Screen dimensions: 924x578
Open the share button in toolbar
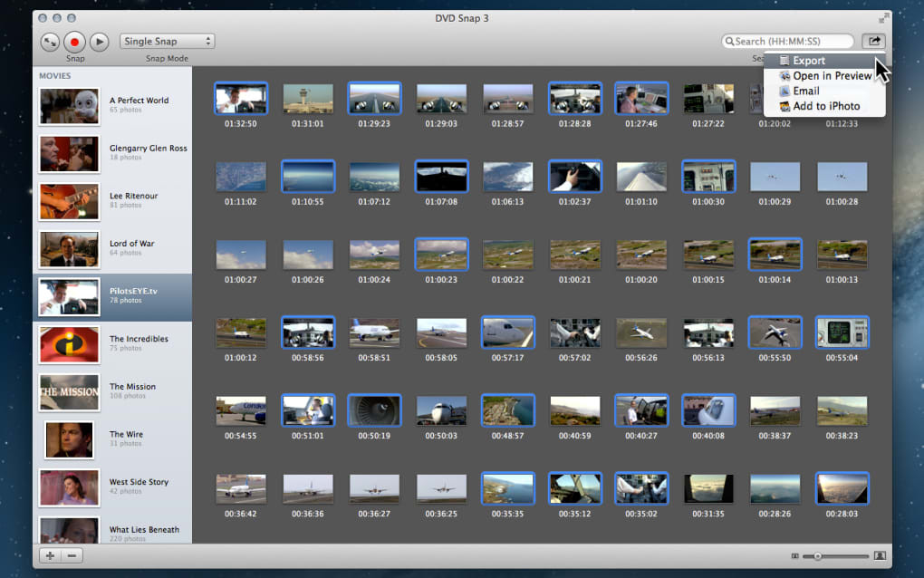(x=874, y=41)
